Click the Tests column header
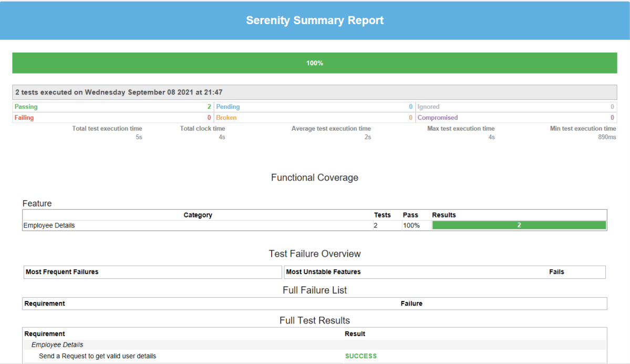The width and height of the screenshot is (630, 364). [382, 215]
